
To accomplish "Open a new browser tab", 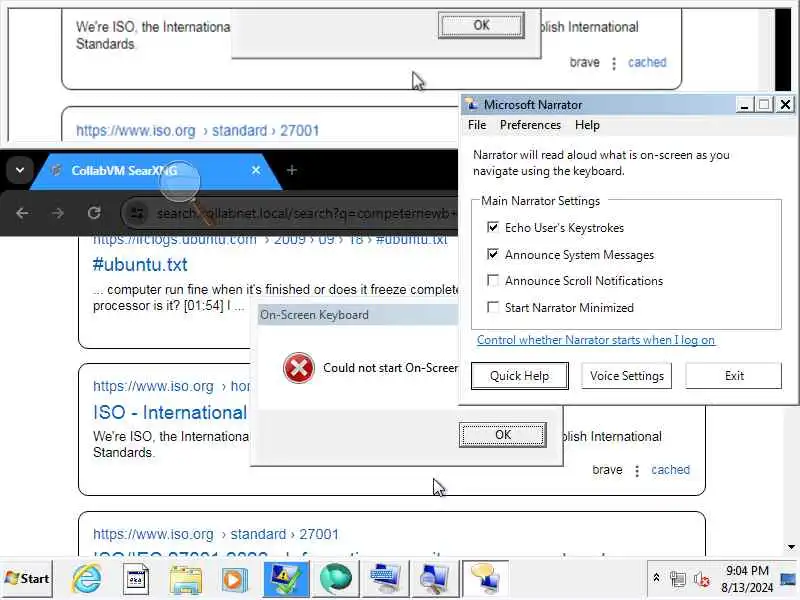I will pyautogui.click(x=292, y=170).
